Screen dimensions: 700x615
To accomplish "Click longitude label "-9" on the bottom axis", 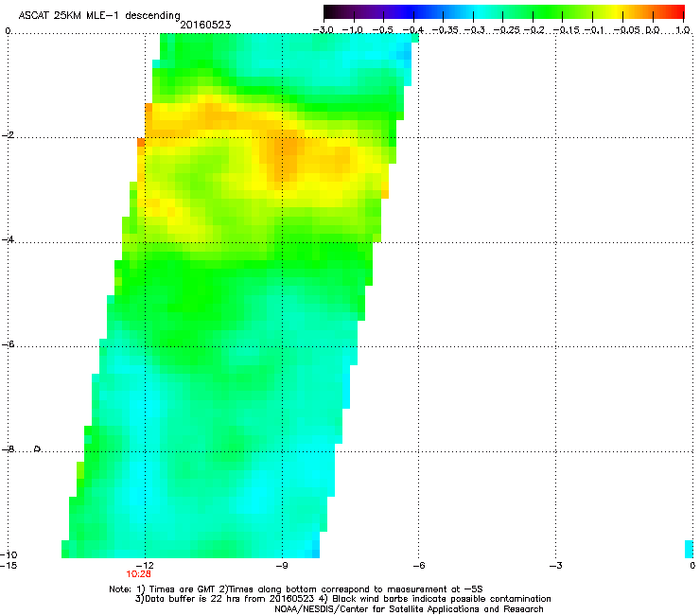I will point(282,566).
